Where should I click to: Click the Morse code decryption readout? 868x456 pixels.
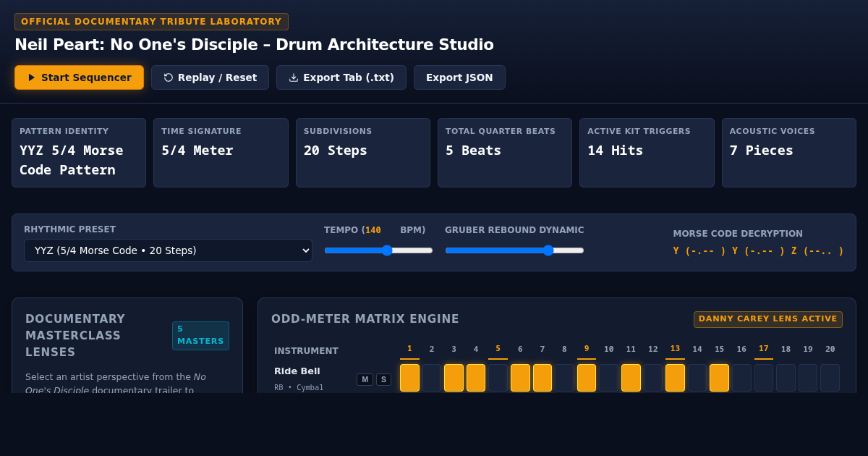758,251
